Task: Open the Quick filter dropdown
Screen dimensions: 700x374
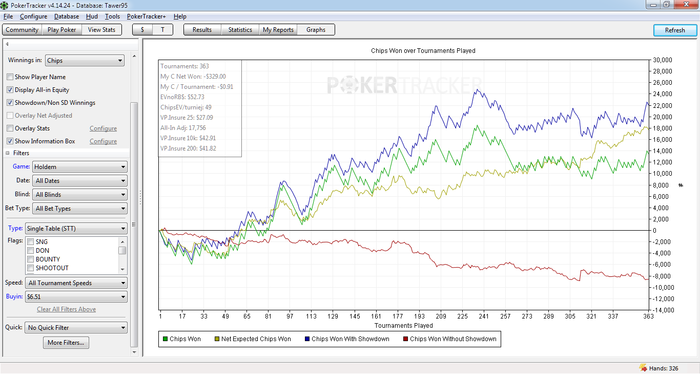Action: [76, 328]
